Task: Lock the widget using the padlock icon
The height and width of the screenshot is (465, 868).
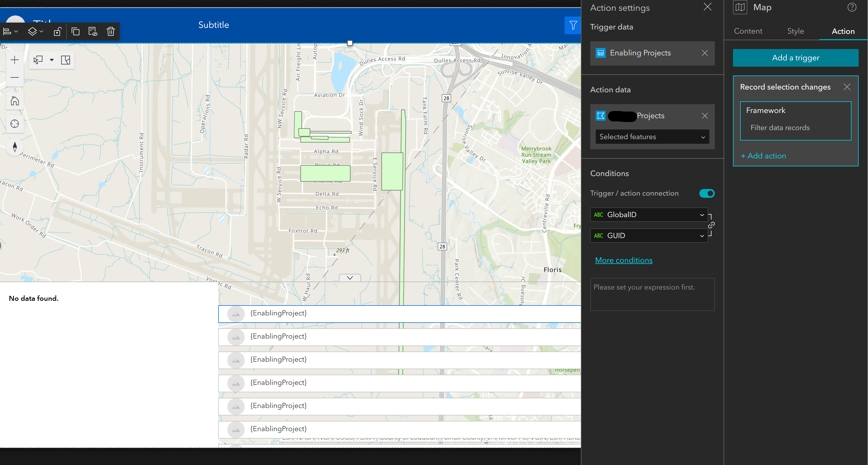Action: [x=57, y=31]
